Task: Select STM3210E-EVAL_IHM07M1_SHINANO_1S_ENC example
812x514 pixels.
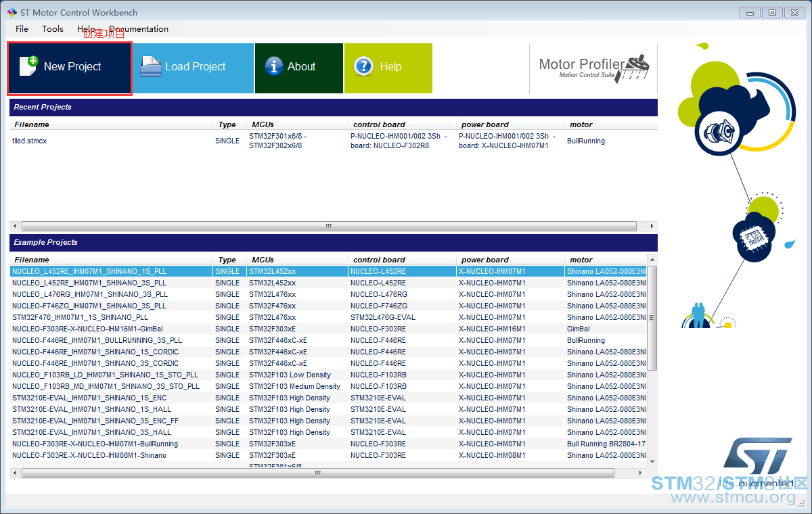Action: point(329,398)
